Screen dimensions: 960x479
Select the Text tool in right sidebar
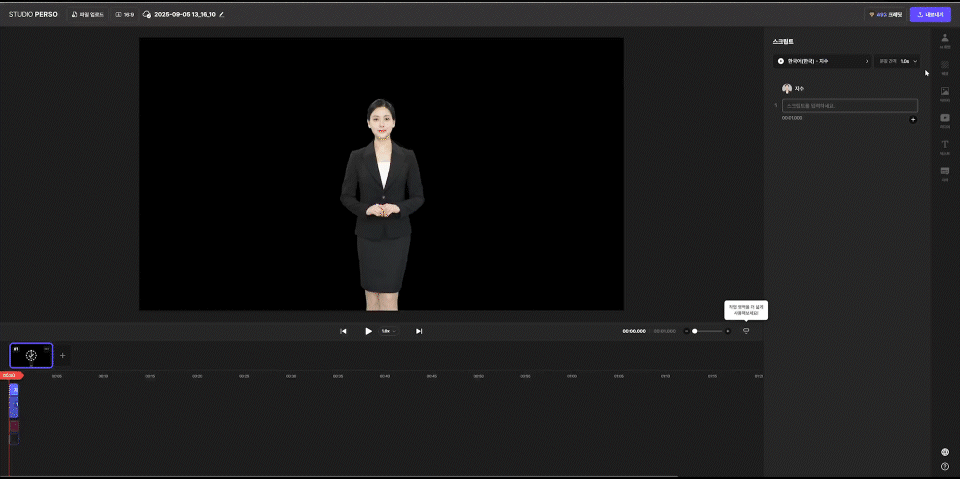(945, 146)
